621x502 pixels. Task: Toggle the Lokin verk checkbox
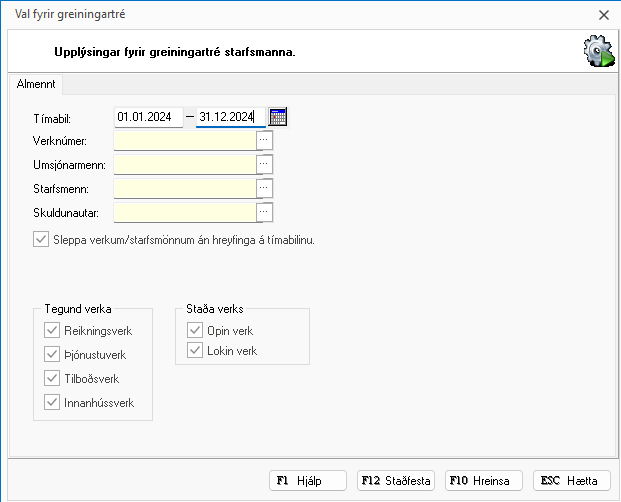(x=195, y=351)
